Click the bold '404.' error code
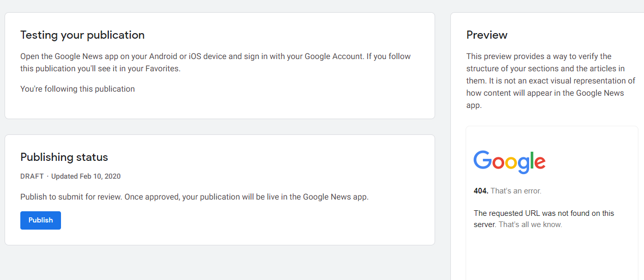Screen dimensions: 644x280 (x=481, y=191)
